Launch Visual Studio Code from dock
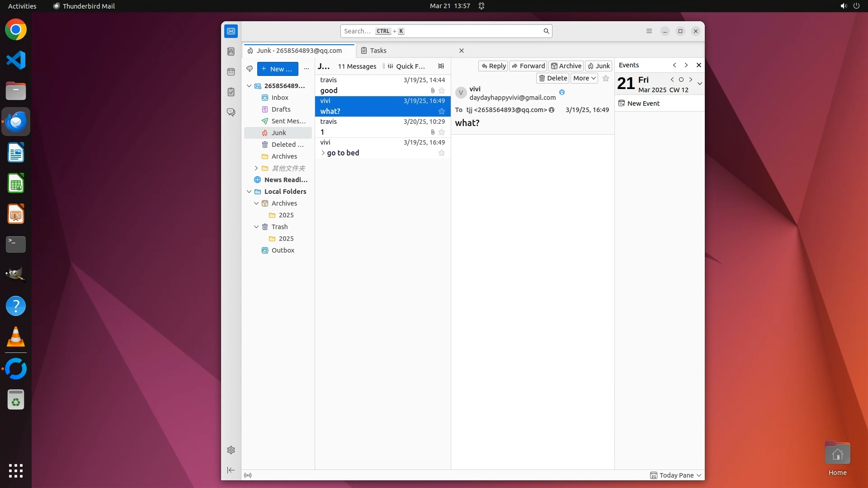 [16, 60]
